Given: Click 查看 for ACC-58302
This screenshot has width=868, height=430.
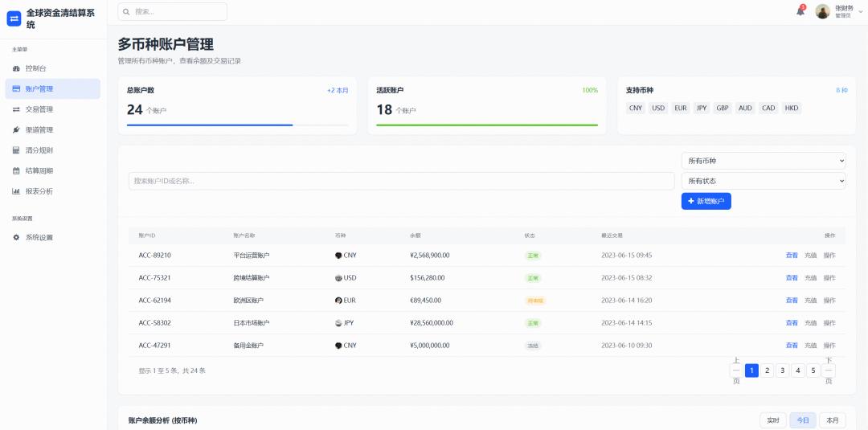Looking at the screenshot, I should [x=792, y=322].
